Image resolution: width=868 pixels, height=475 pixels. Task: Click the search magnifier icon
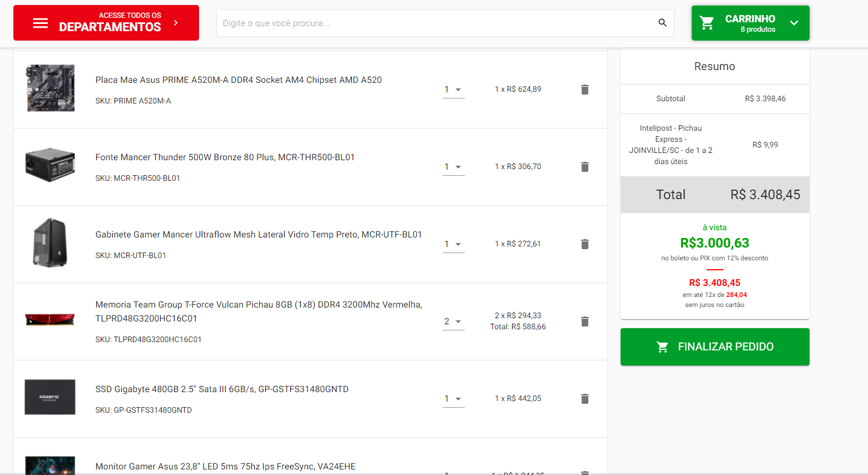click(662, 23)
